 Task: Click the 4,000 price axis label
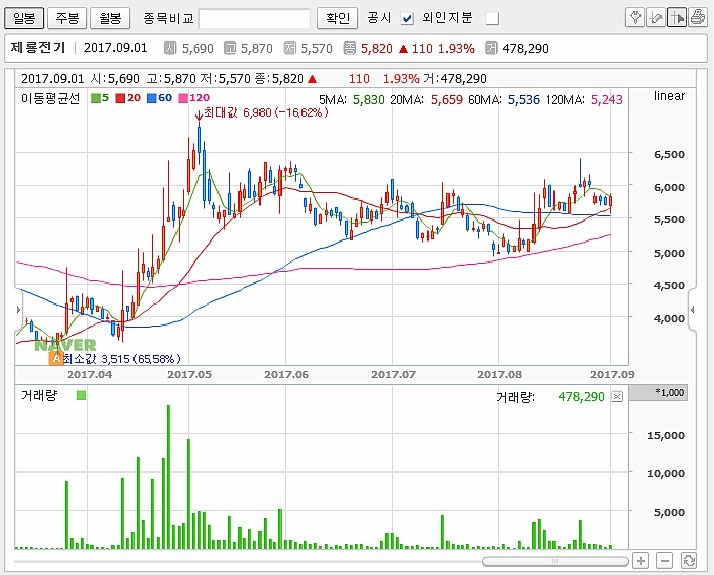click(x=669, y=318)
